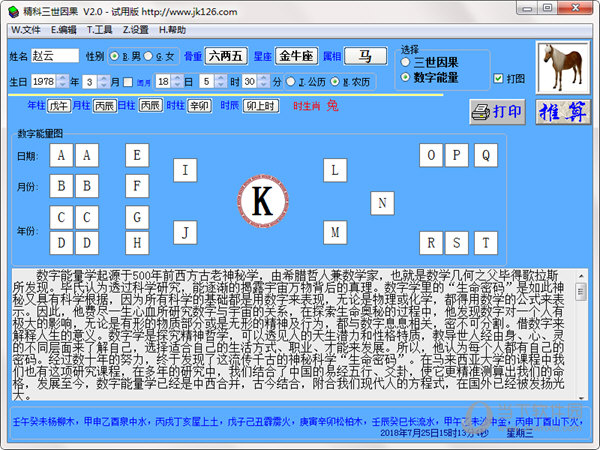Click the O box in energy chart
Image resolution: width=600 pixels, height=450 pixels.
tap(431, 155)
